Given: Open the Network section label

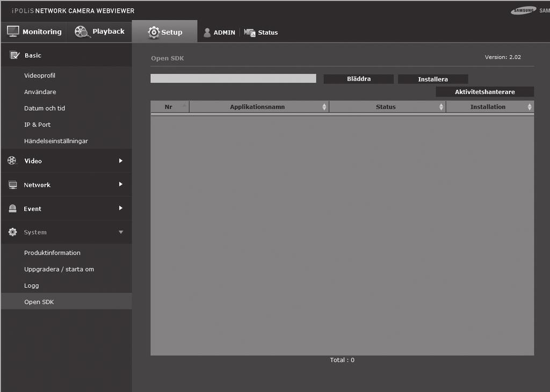Looking at the screenshot, I should tap(37, 185).
